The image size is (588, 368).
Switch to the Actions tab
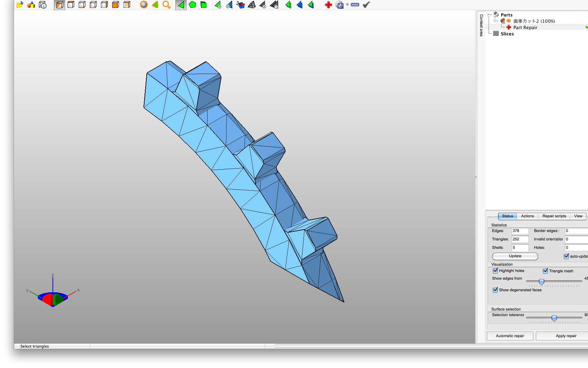pyautogui.click(x=527, y=216)
